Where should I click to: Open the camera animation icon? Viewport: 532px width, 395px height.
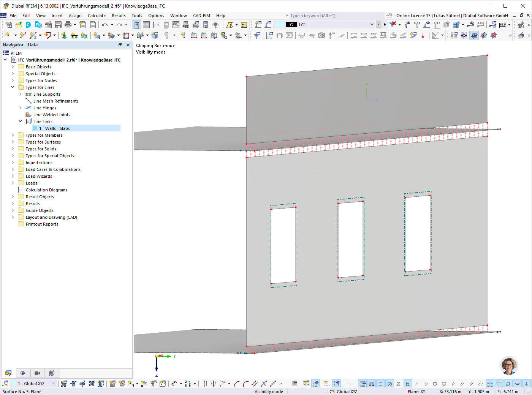point(37,373)
